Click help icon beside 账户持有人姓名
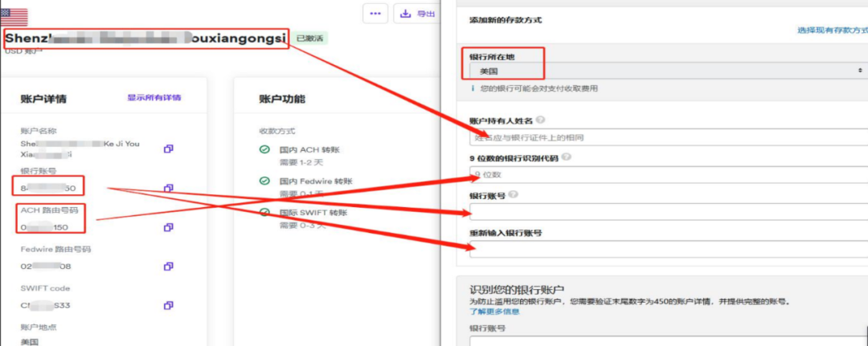 (539, 120)
